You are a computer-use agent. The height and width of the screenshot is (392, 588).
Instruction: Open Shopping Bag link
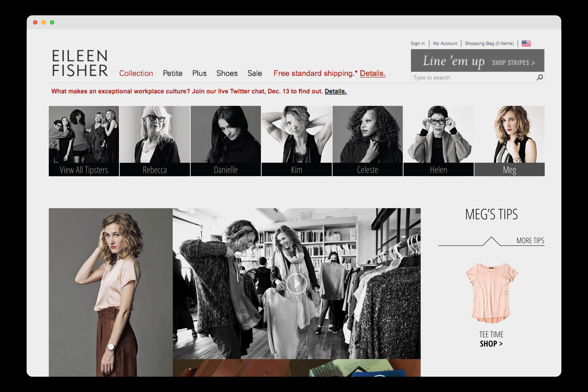pos(489,43)
